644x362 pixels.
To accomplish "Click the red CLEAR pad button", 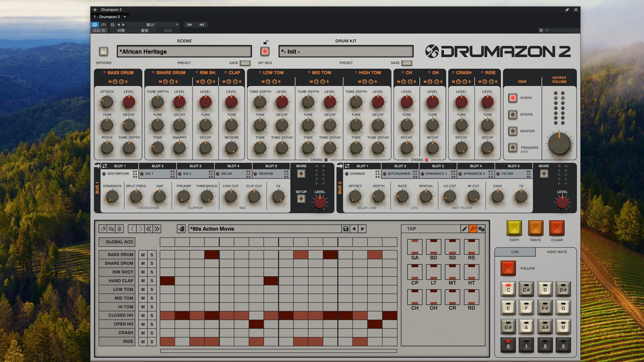I will click(557, 228).
